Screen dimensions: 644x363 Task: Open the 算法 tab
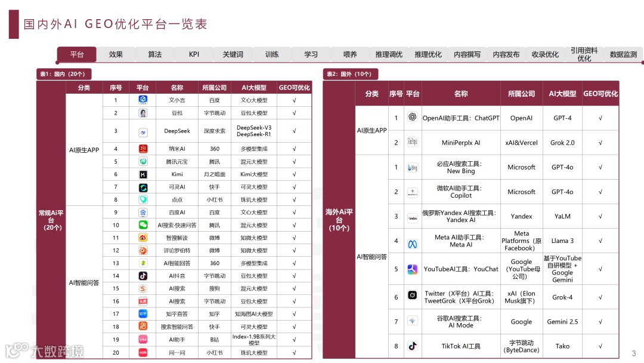coord(155,54)
